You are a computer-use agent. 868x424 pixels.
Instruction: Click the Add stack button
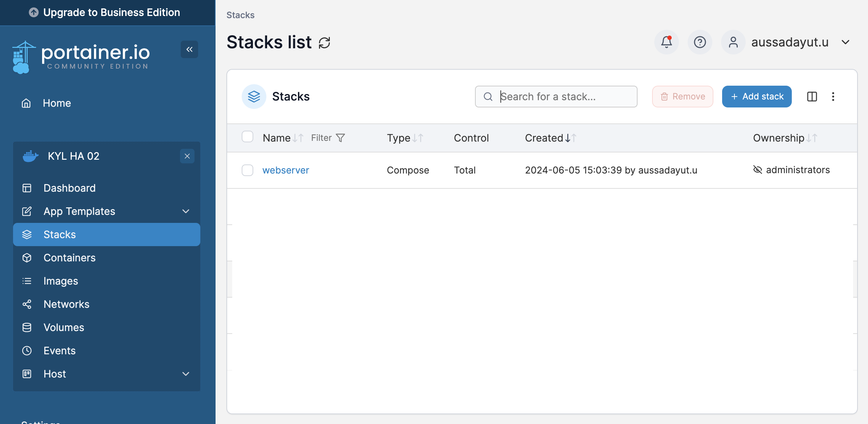tap(757, 97)
